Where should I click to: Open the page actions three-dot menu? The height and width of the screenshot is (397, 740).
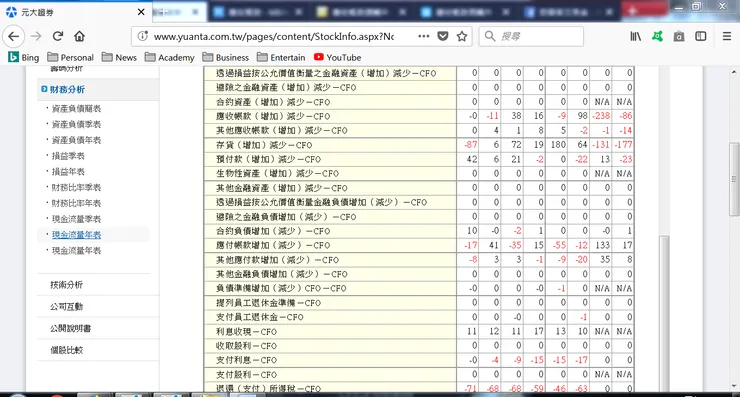tap(423, 36)
